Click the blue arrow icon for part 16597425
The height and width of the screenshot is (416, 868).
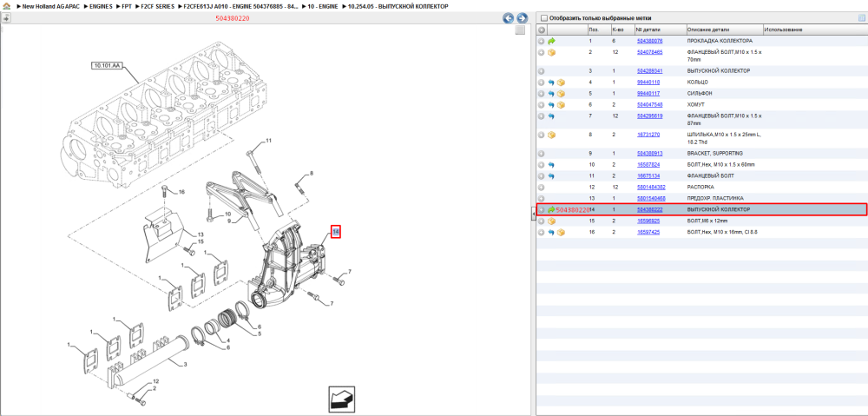(x=551, y=232)
